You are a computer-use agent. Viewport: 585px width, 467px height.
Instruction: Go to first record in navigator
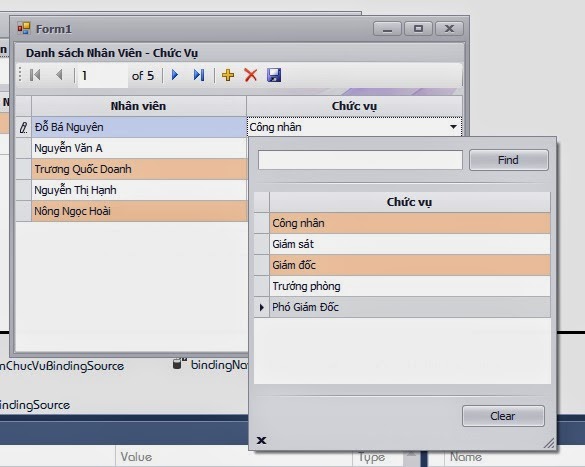coord(35,75)
